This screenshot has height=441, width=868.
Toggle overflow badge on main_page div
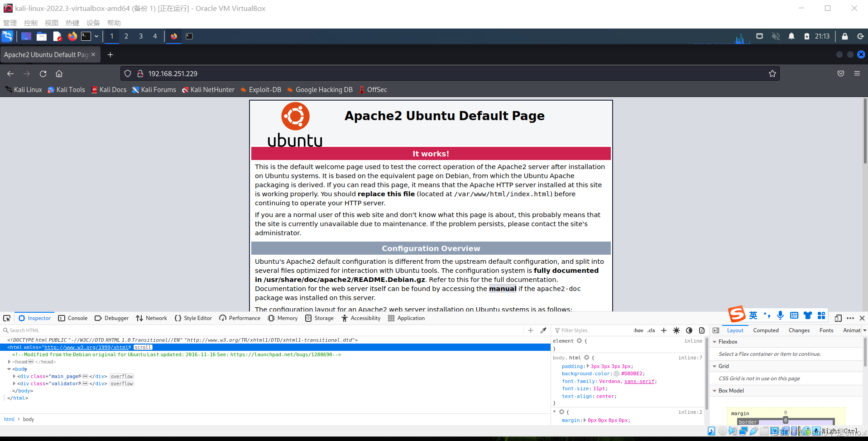click(122, 377)
